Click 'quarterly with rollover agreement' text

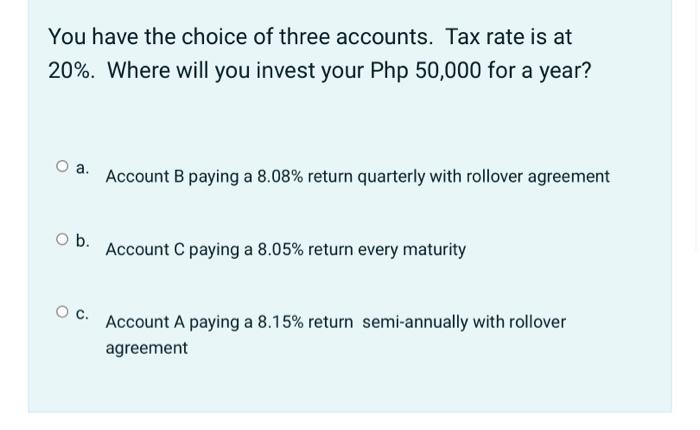tap(483, 177)
